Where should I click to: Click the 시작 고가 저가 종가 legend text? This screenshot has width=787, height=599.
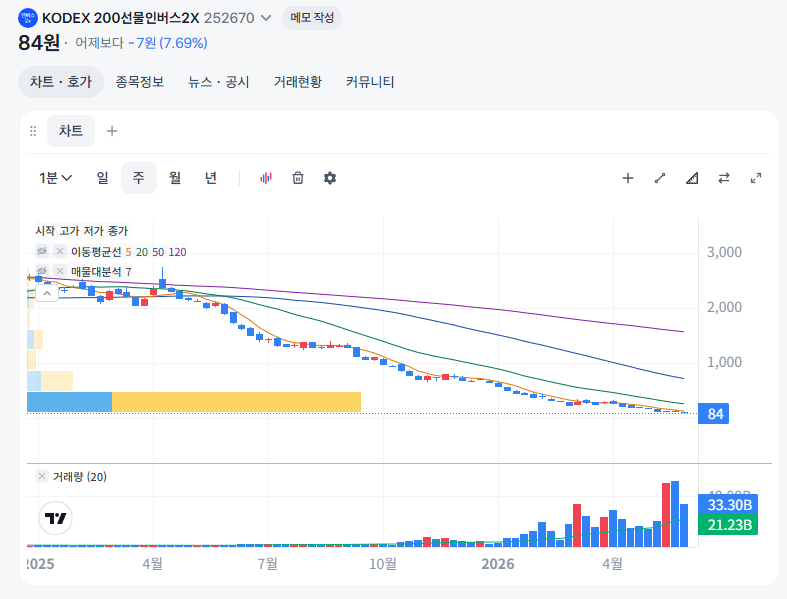[x=82, y=230]
